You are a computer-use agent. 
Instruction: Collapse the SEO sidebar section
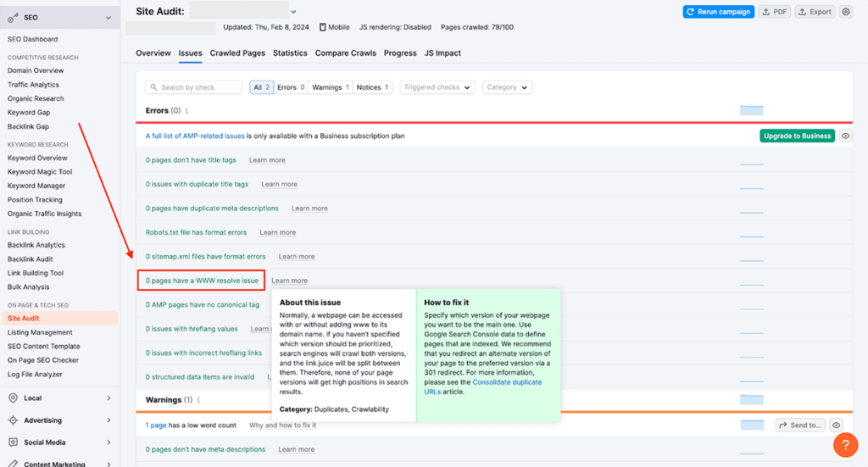[x=108, y=18]
